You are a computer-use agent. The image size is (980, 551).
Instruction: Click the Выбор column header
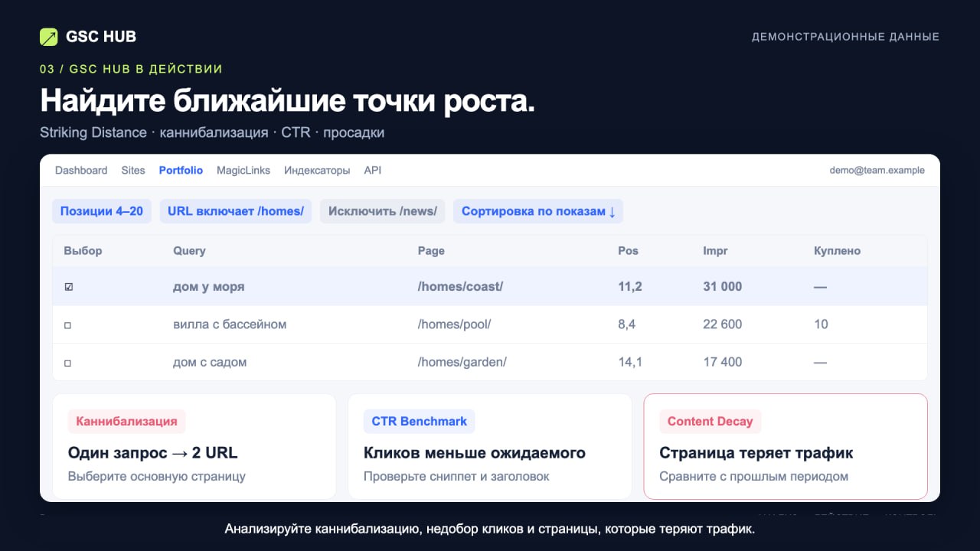(83, 251)
